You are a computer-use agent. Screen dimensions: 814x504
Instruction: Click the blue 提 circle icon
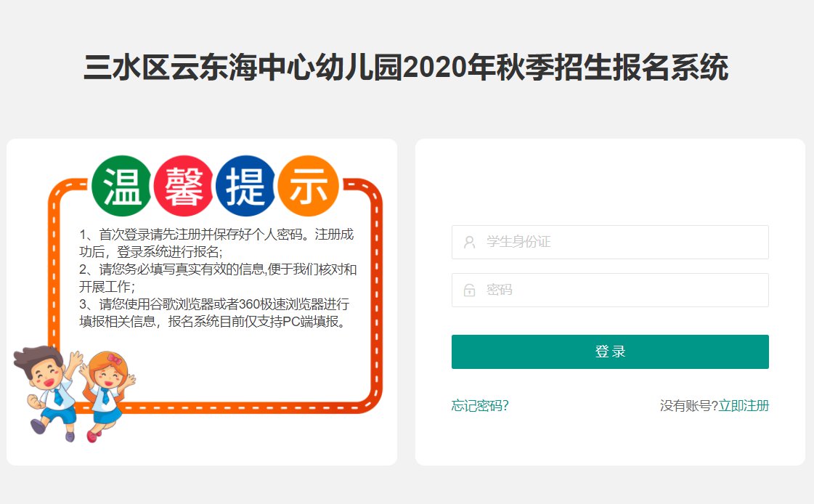245,186
